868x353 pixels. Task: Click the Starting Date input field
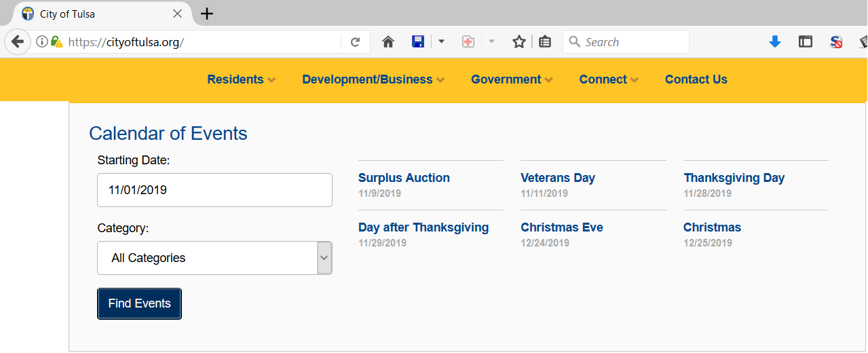click(x=214, y=190)
